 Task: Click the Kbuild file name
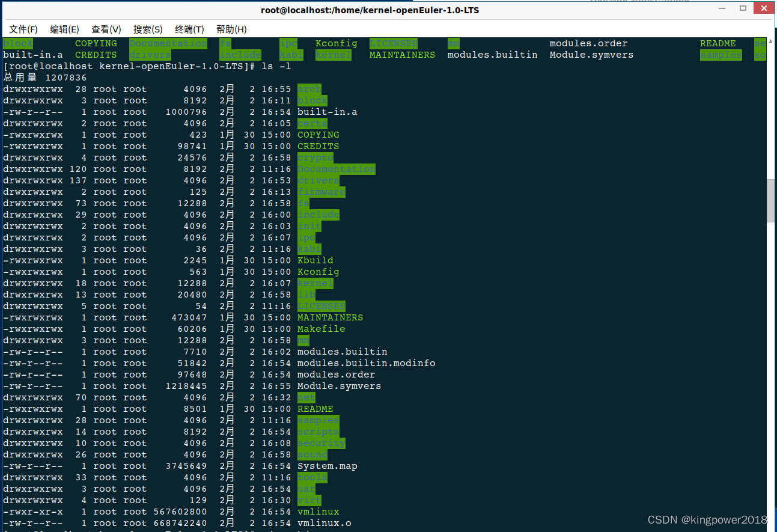pos(315,260)
